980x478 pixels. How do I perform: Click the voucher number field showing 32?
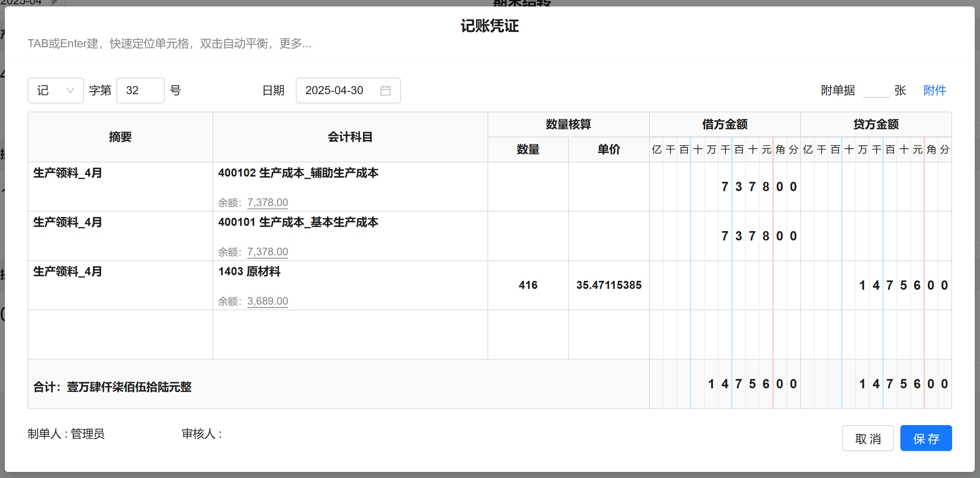[140, 91]
